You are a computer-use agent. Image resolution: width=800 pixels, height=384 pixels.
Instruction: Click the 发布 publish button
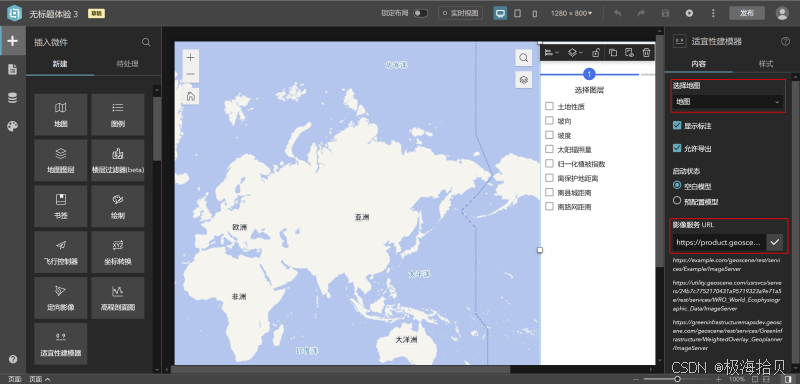pos(746,13)
